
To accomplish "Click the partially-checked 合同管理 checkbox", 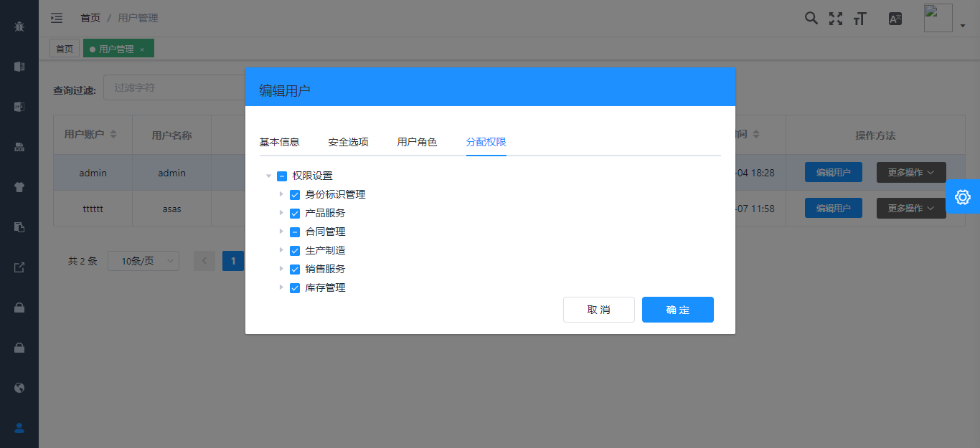I will pos(295,232).
